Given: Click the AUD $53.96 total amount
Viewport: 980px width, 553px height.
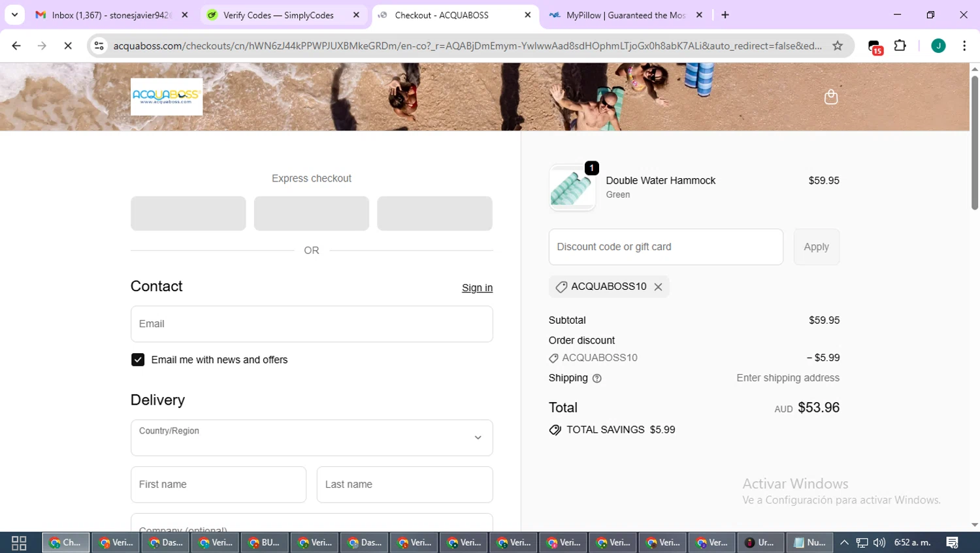Looking at the screenshot, I should [807, 408].
